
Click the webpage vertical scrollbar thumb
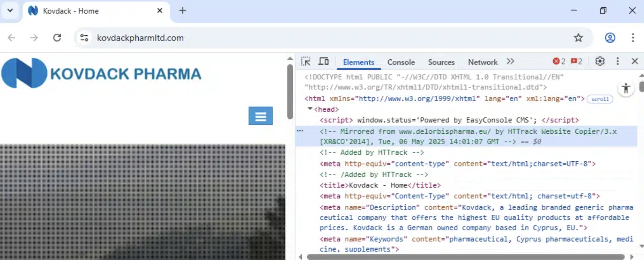pos(290,92)
